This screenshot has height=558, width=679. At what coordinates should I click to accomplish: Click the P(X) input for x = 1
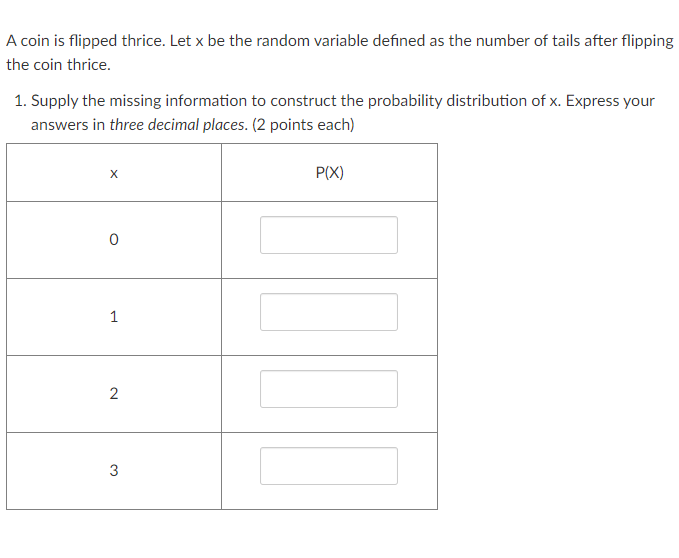click(329, 312)
